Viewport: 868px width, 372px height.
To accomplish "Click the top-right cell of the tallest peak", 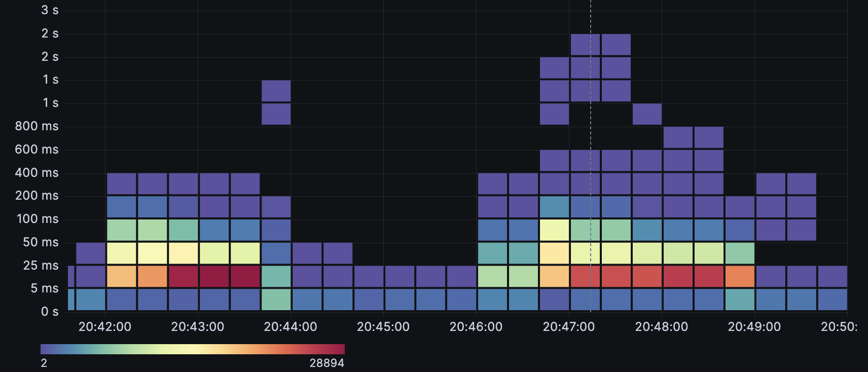I will point(616,45).
